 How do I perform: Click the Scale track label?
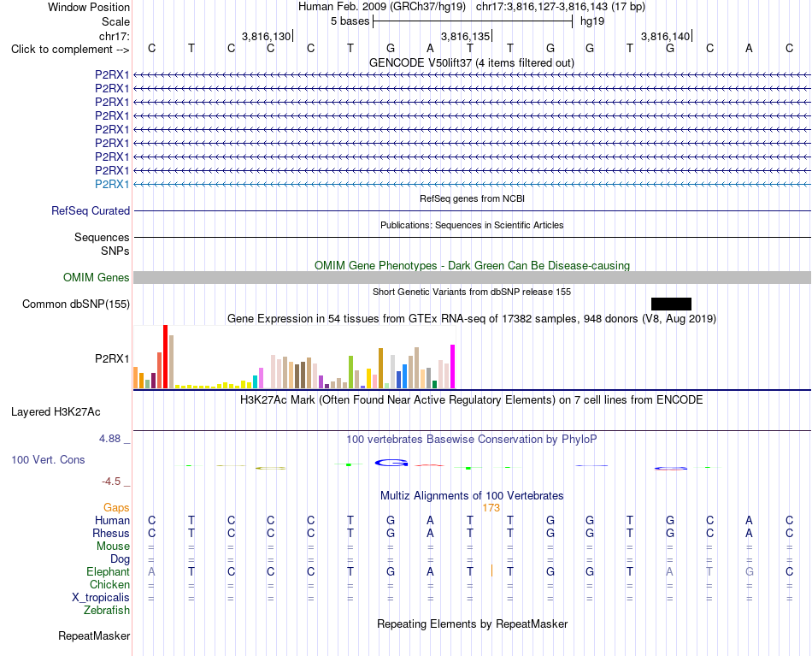(115, 21)
